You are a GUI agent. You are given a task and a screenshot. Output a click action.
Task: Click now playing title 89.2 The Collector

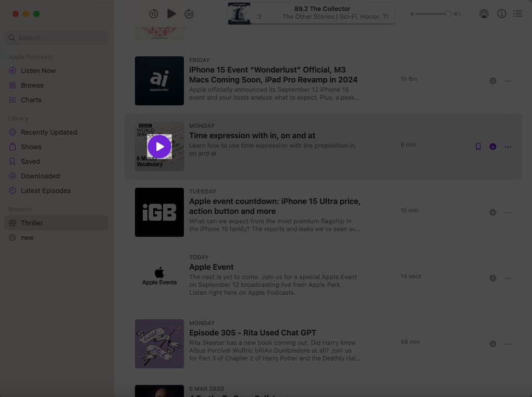coord(322,9)
